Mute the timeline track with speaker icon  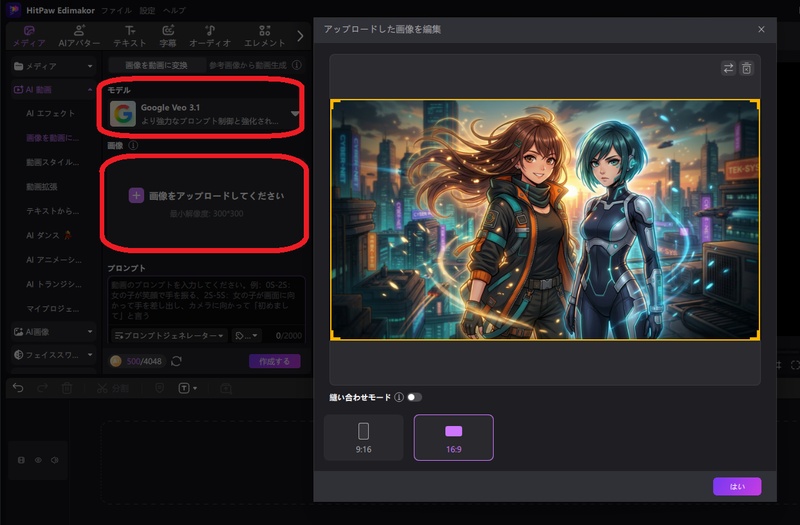click(x=55, y=460)
